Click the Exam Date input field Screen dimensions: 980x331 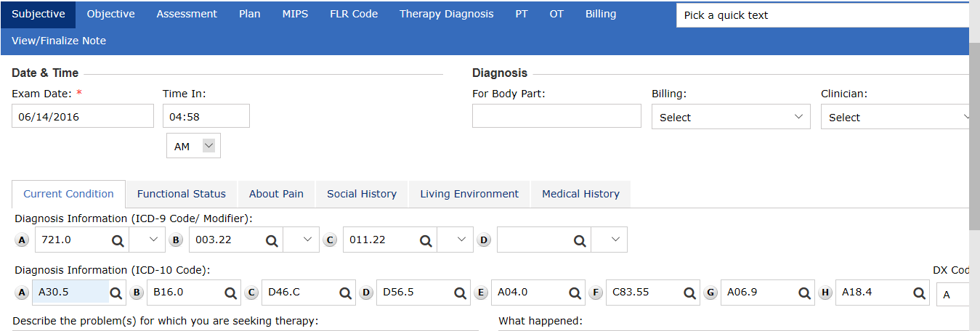(x=83, y=116)
